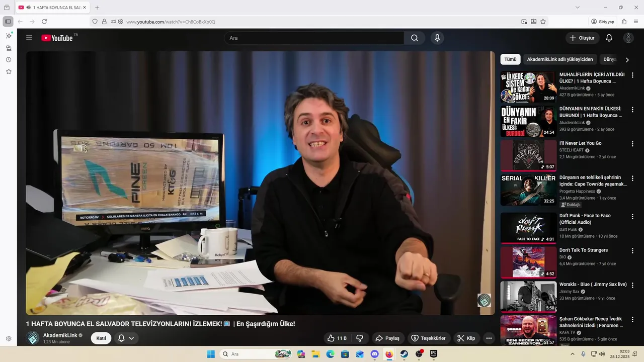
Task: Open options for Worakls Blue video
Action: point(632,285)
